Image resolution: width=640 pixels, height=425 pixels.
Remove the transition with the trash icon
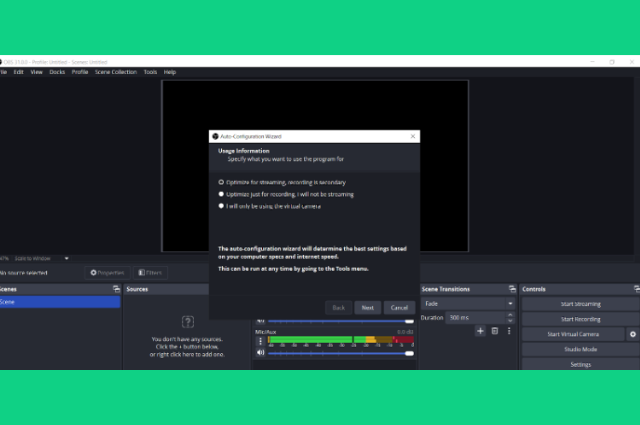point(495,331)
